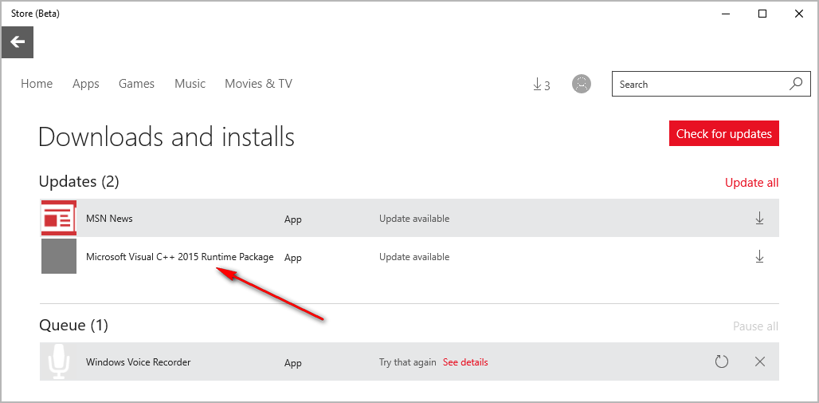Click the back arrow button
This screenshot has height=403, width=819.
point(18,42)
